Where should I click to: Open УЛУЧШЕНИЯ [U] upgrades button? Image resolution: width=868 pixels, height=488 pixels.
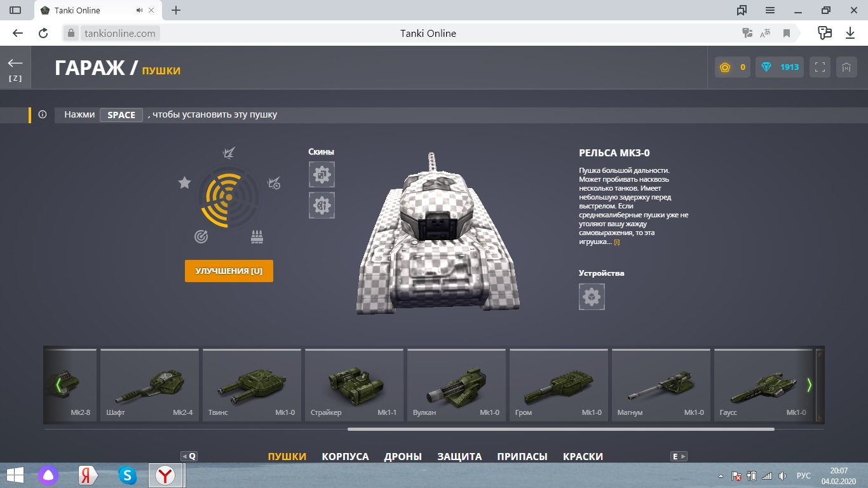[x=229, y=271]
